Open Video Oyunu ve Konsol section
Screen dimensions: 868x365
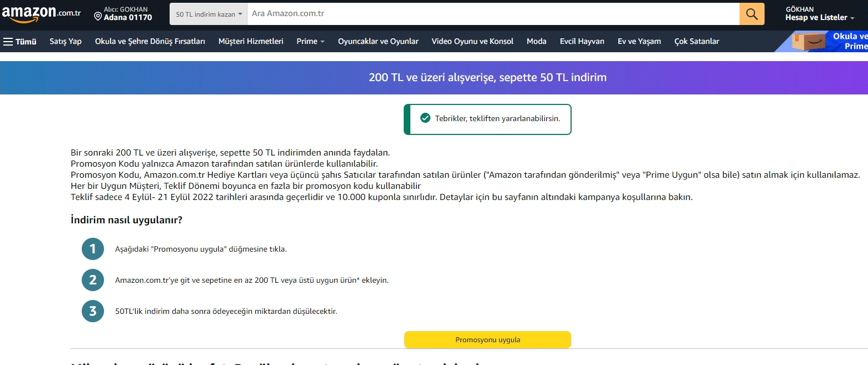click(473, 41)
